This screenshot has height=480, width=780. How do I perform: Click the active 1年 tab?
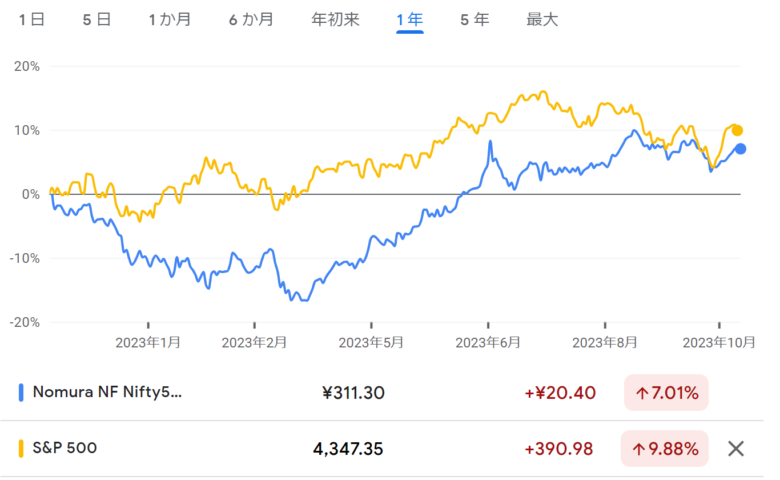point(410,19)
